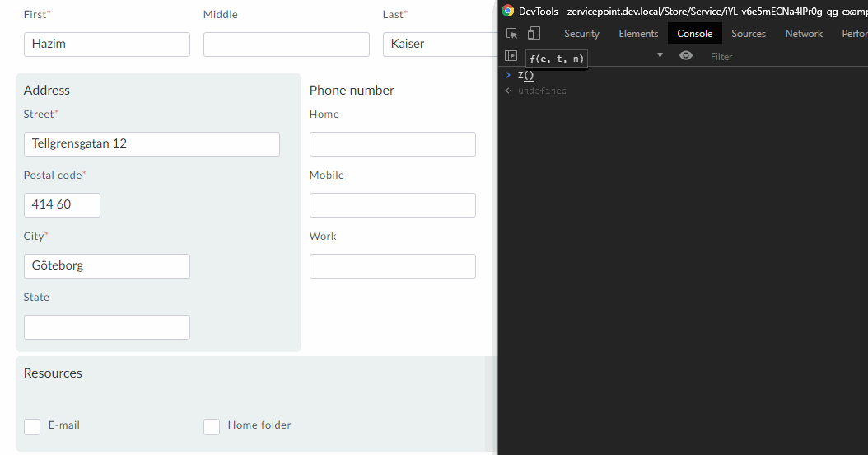Open the Network tab
Viewport: 868px width, 455px height.
[804, 34]
